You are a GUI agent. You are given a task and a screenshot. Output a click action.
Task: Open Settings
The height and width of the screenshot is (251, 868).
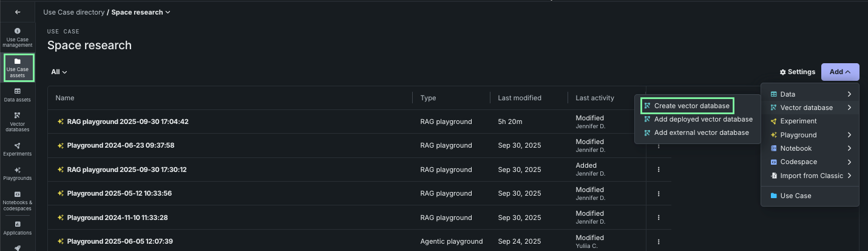[798, 72]
